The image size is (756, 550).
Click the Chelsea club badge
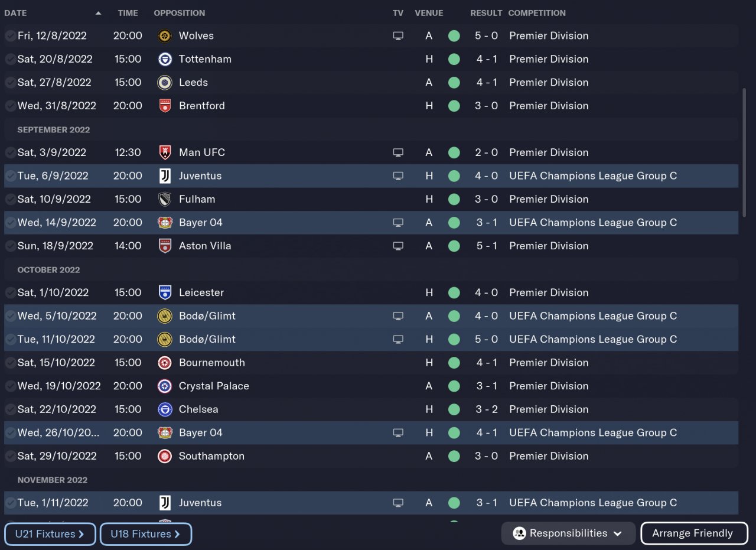(x=165, y=409)
